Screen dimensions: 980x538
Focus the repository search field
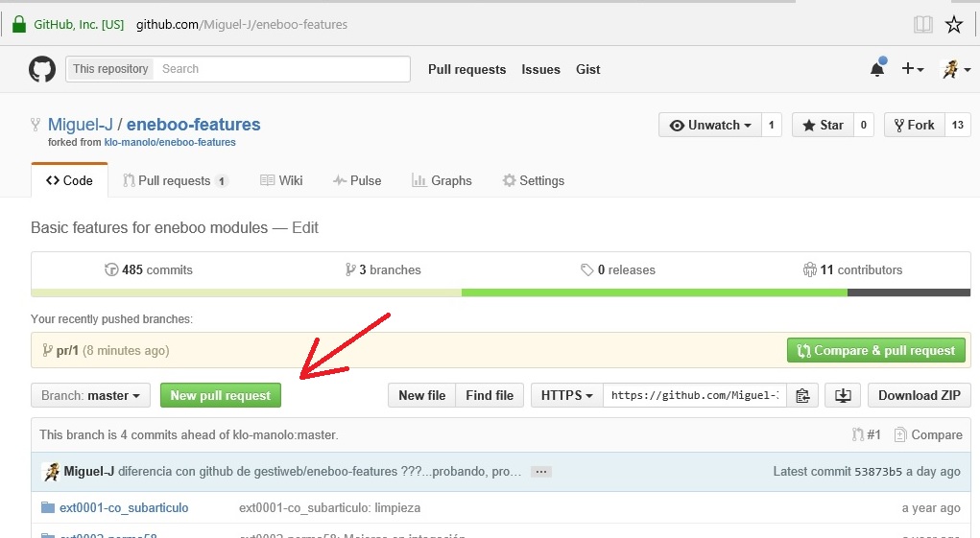point(283,69)
